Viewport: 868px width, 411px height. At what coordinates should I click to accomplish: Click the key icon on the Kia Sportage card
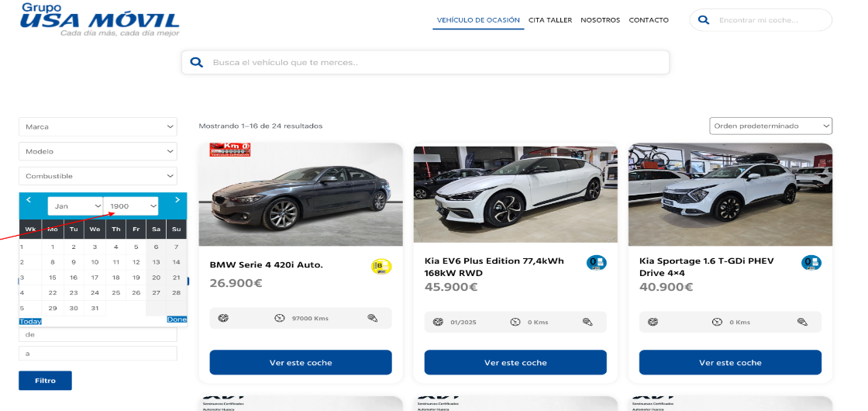pos(801,322)
